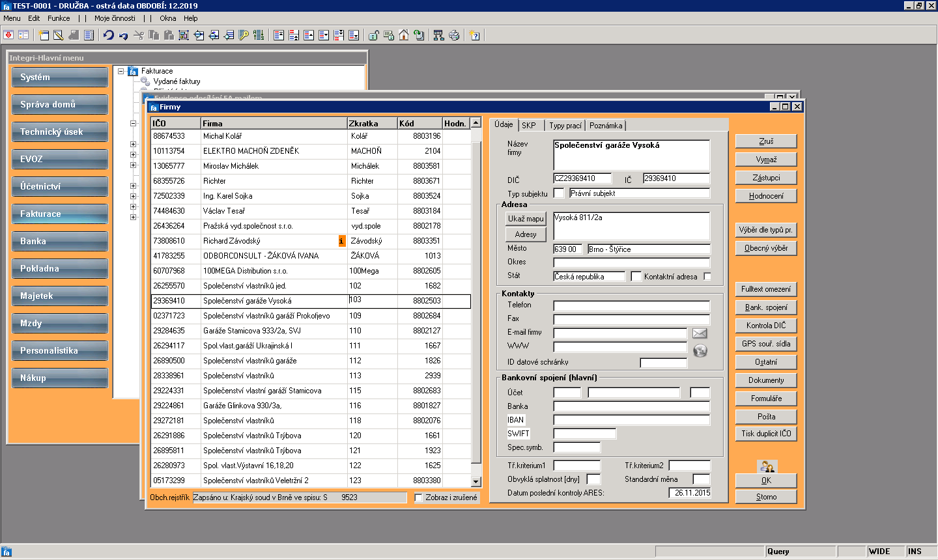938x560 pixels.
Task: Open the Poznámka tab
Action: (x=606, y=126)
